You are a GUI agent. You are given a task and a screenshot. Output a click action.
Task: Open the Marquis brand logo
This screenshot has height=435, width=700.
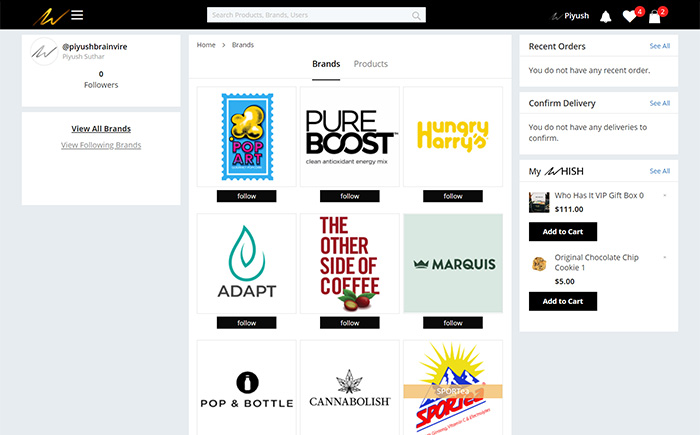coord(453,264)
